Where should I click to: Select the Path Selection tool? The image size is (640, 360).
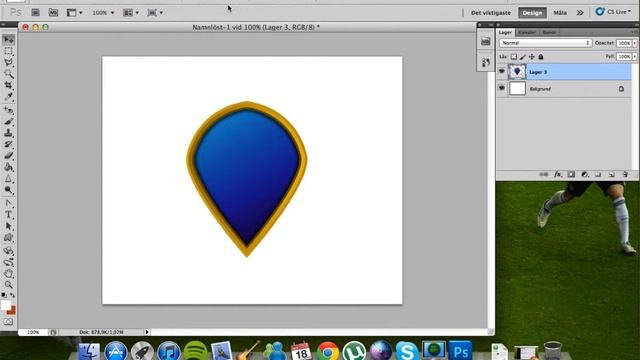point(9,226)
